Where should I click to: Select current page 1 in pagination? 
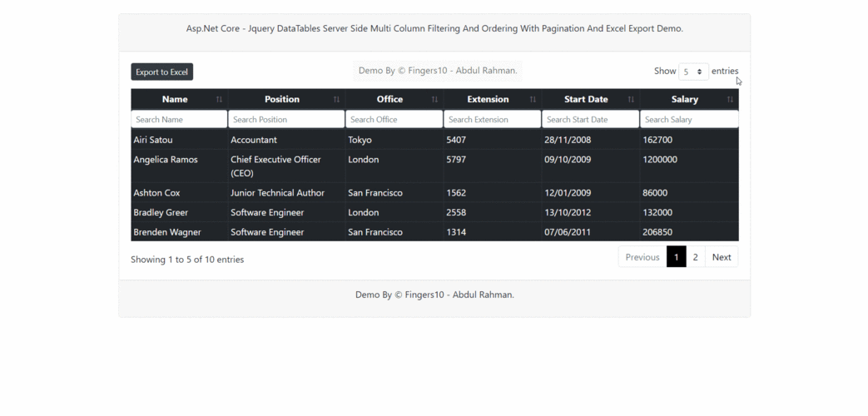point(676,257)
